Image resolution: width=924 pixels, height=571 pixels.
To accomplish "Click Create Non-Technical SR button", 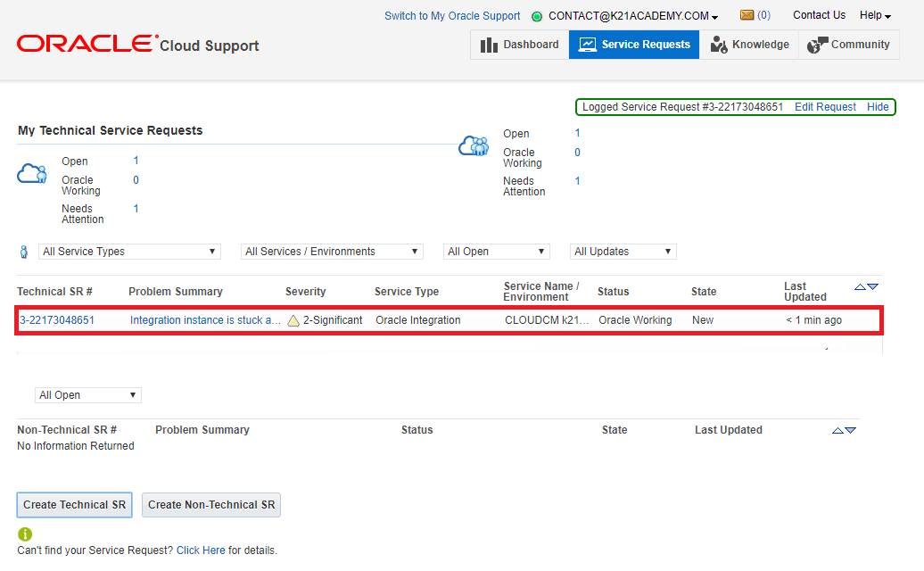I will tap(211, 505).
